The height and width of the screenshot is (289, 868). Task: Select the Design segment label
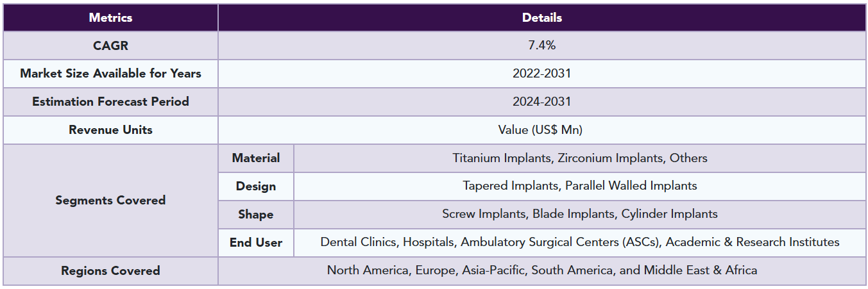click(x=256, y=186)
